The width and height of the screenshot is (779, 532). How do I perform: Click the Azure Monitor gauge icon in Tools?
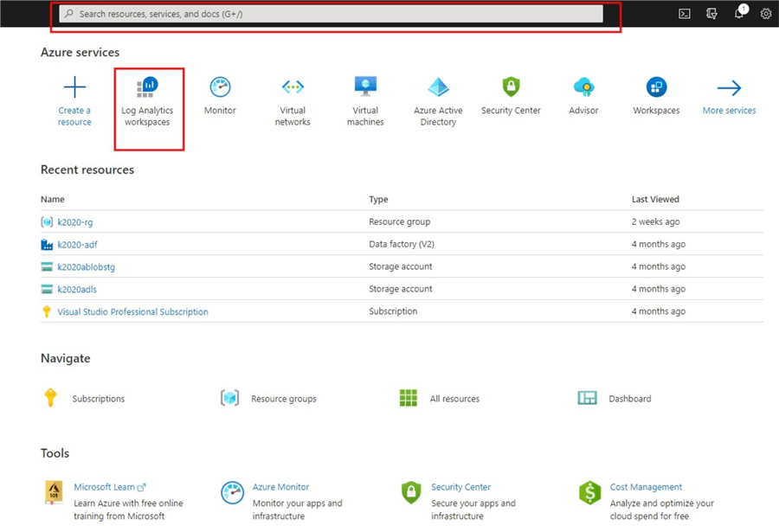(x=233, y=493)
